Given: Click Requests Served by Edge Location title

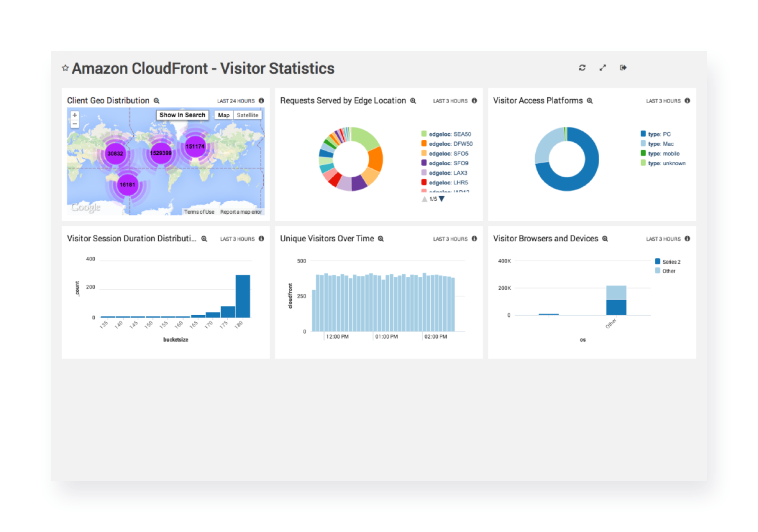Looking at the screenshot, I should coord(343,100).
